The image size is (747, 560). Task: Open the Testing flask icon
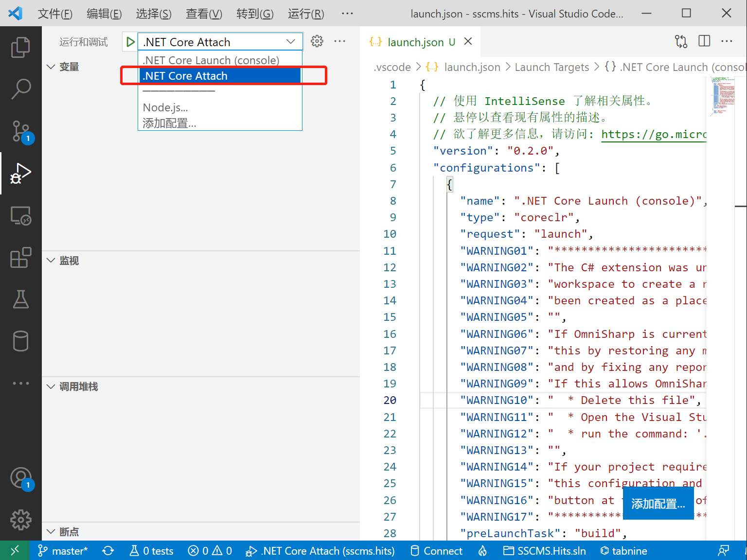pyautogui.click(x=20, y=299)
